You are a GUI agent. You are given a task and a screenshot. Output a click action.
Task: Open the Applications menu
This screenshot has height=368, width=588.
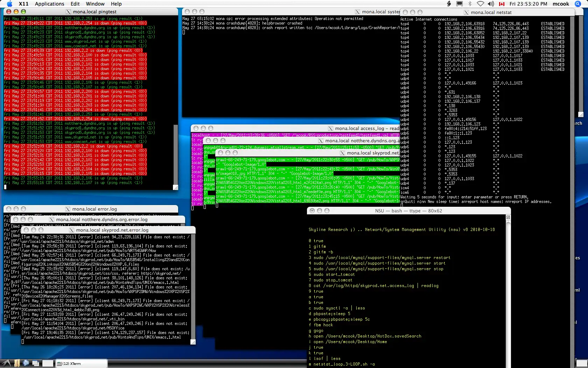coord(49,4)
